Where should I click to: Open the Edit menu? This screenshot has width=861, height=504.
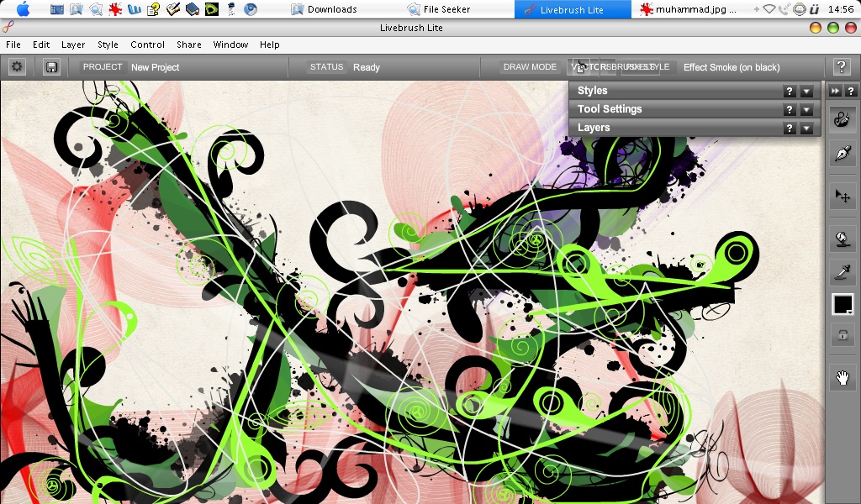click(41, 45)
